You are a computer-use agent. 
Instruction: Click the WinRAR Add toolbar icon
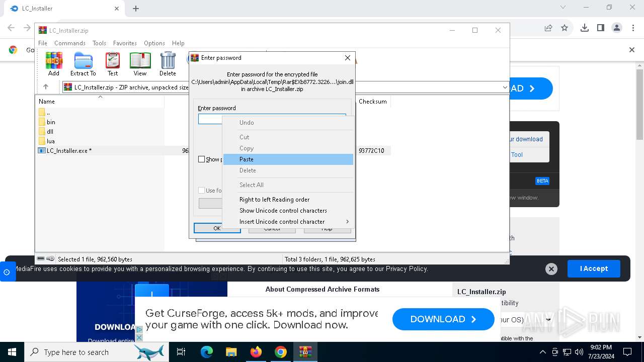point(54,64)
